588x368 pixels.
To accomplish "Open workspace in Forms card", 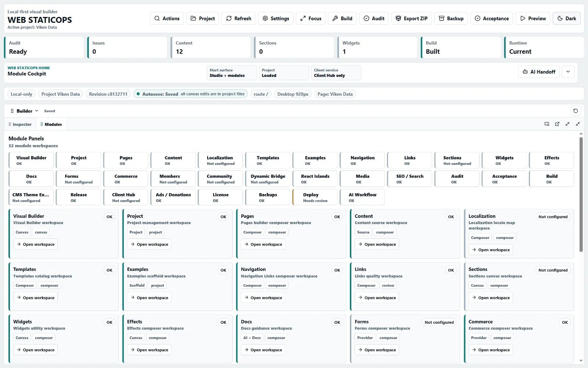I will (377, 350).
